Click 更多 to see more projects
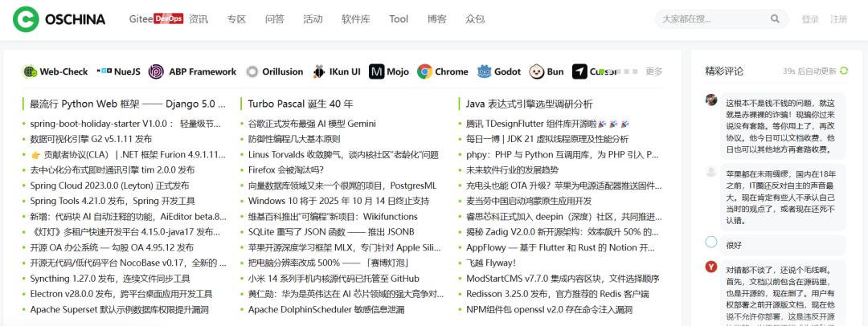This screenshot has width=868, height=326. [653, 71]
